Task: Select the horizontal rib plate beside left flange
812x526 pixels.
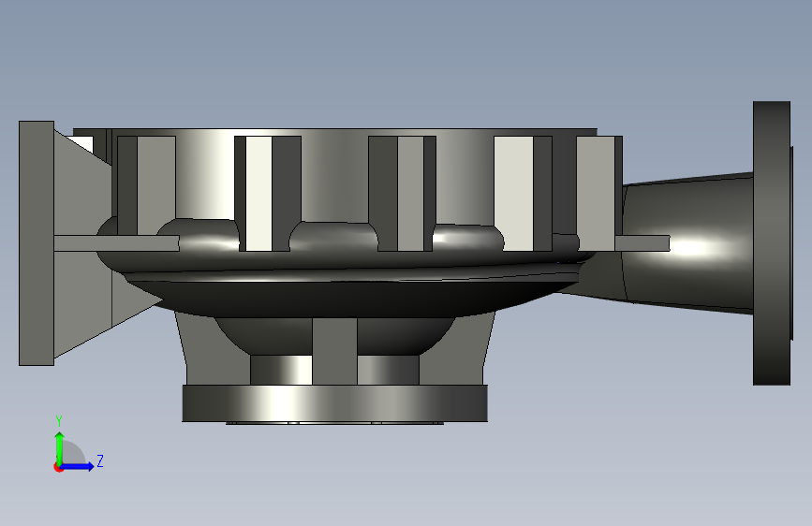Action: [x=116, y=243]
